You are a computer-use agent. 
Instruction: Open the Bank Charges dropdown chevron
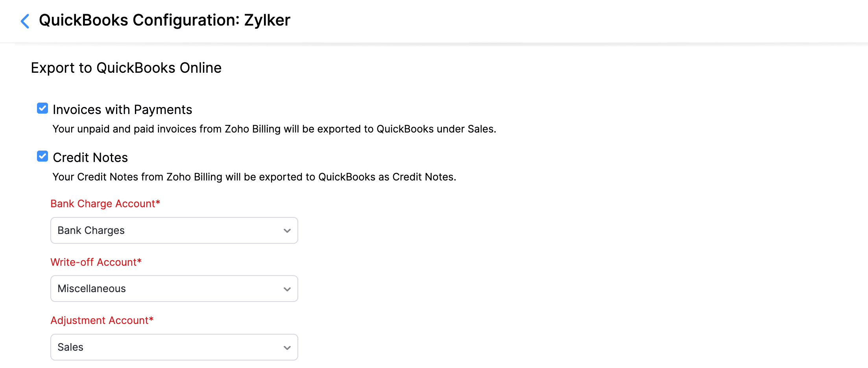(287, 230)
